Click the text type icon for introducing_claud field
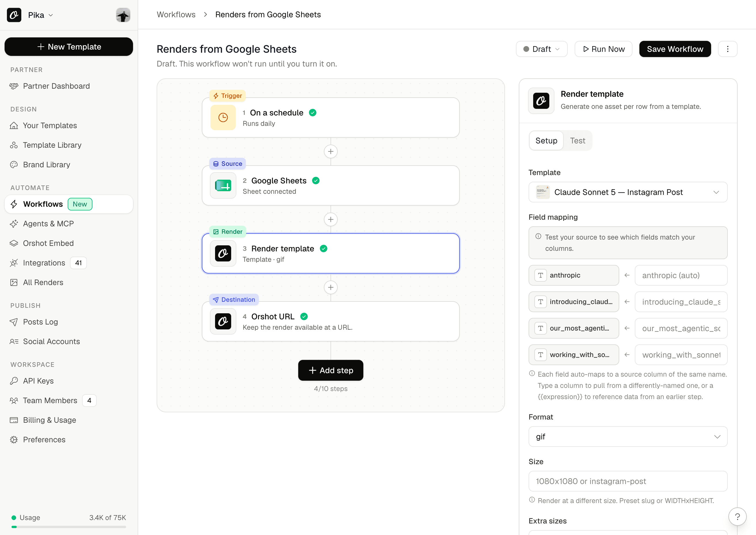This screenshot has height=535, width=756. (x=541, y=302)
